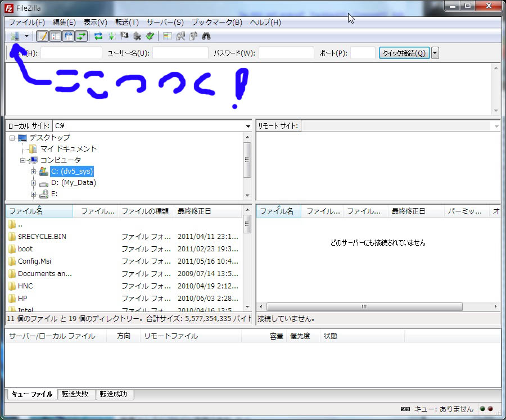Disconnect from the current server

137,36
